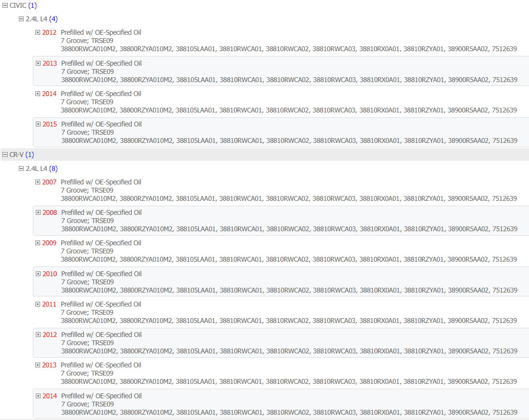This screenshot has height=420, width=529.
Task: Click year 2011 under CR-V
Action: pos(49,304)
